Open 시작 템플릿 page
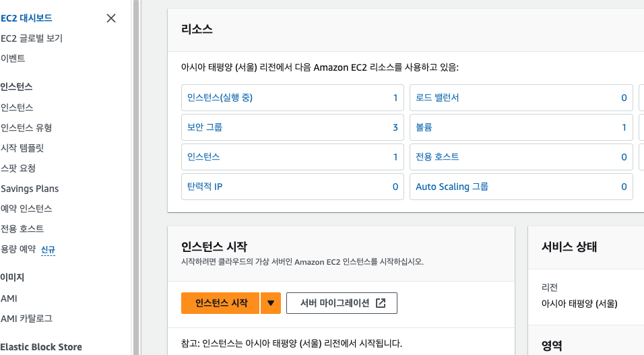Image resolution: width=644 pixels, height=355 pixels. point(22,148)
